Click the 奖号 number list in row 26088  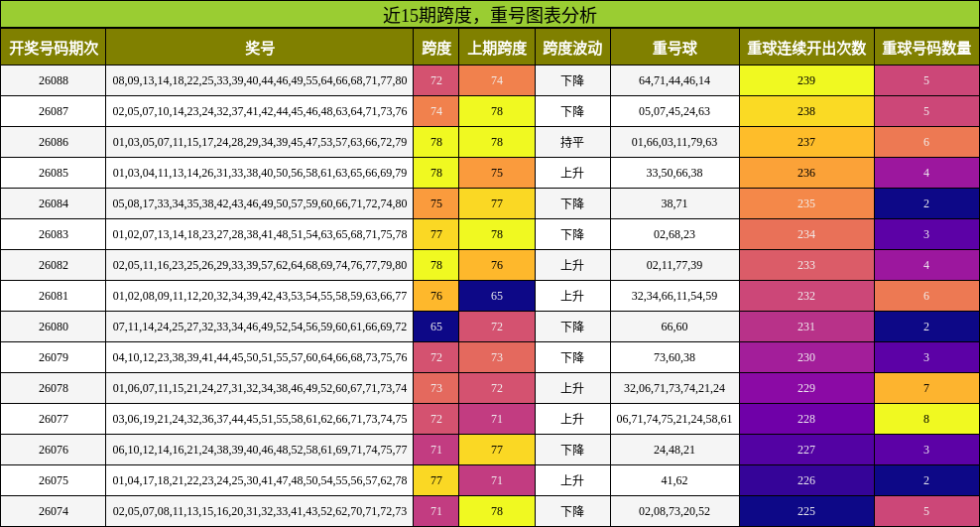259,80
